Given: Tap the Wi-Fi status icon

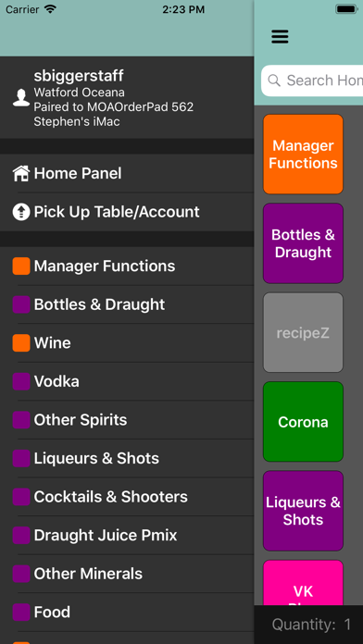Looking at the screenshot, I should point(50,9).
